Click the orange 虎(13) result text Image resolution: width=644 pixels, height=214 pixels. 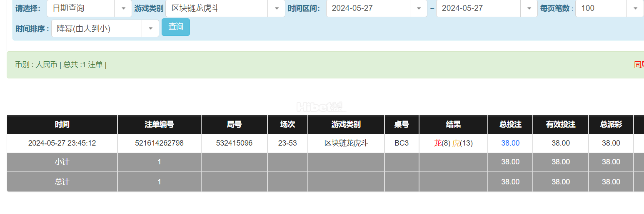tap(462, 143)
